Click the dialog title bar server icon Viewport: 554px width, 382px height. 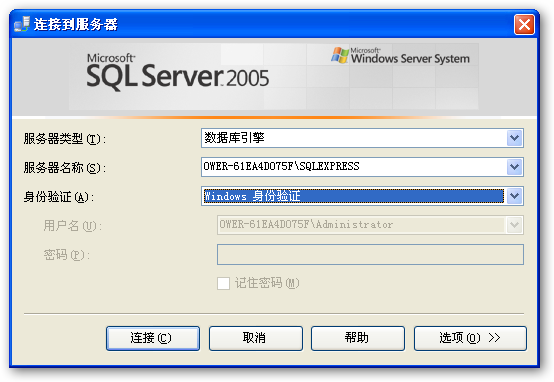point(22,24)
